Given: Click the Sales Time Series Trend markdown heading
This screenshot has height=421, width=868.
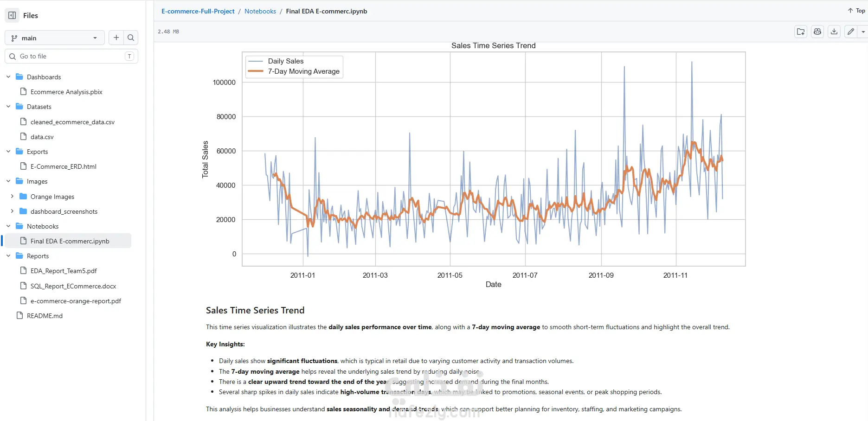Looking at the screenshot, I should pos(255,310).
